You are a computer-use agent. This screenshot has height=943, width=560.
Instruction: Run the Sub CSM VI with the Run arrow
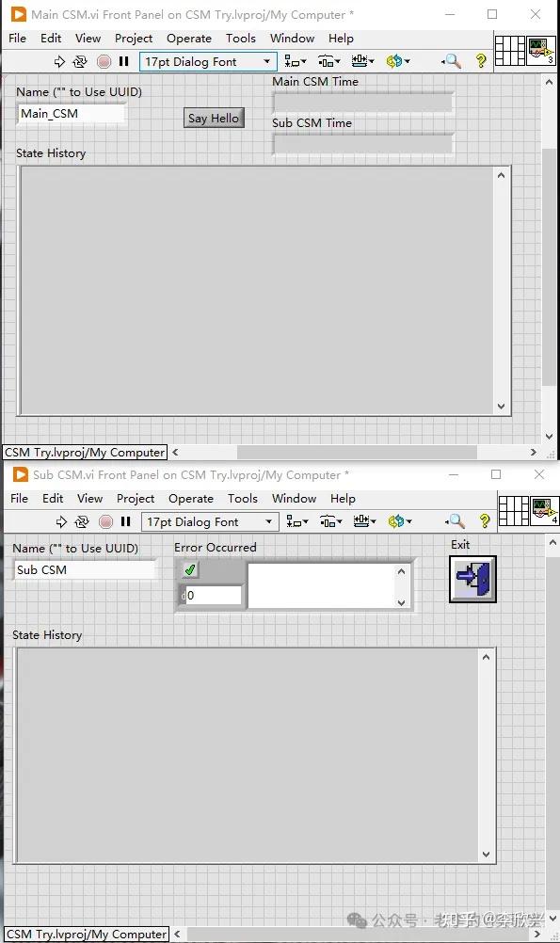61,521
